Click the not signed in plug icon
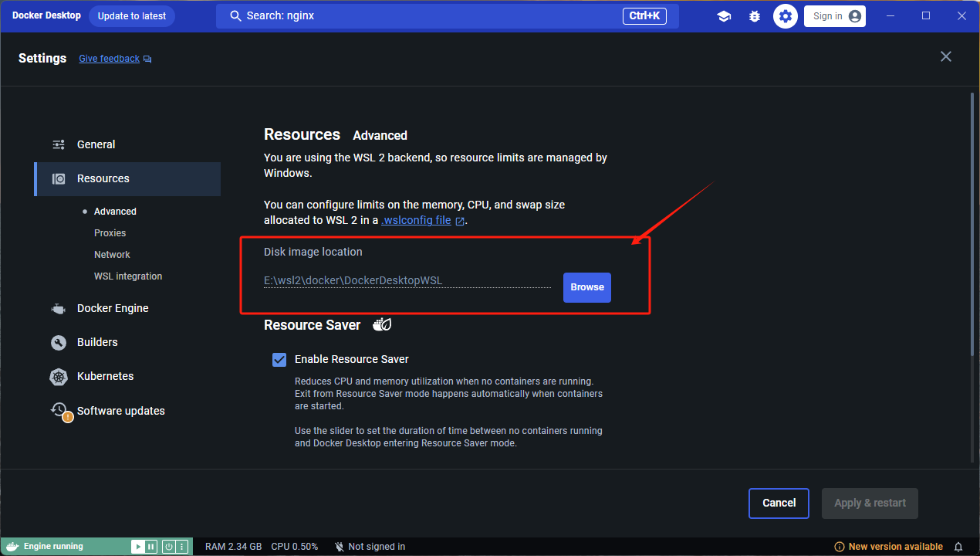Viewport: 980px width, 556px height. 339,547
